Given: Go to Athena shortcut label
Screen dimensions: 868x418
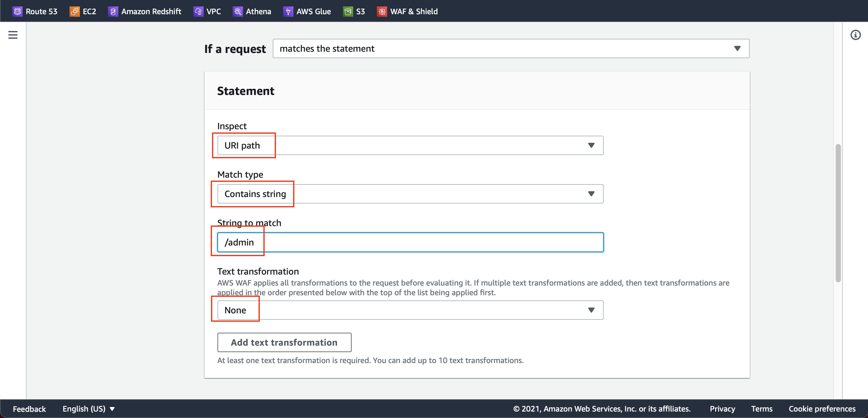Looking at the screenshot, I should (259, 11).
